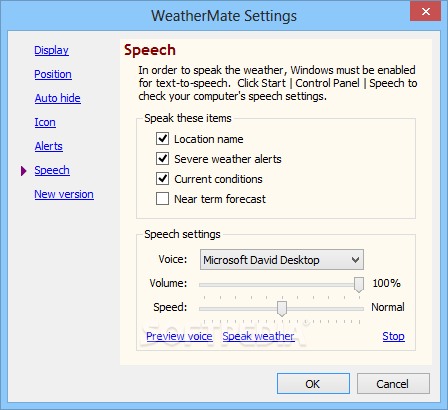Close the WeatherMate Settings window
Image resolution: width=448 pixels, height=410 pixels.
[426, 12]
